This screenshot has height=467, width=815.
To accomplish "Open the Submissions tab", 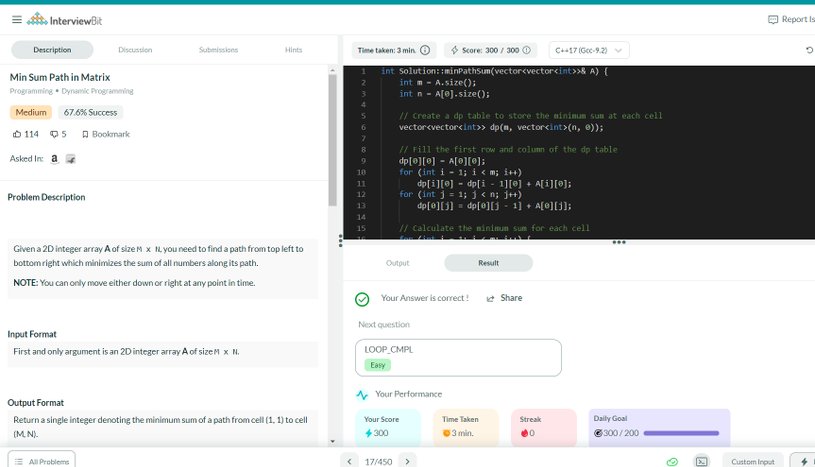I will coord(218,50).
